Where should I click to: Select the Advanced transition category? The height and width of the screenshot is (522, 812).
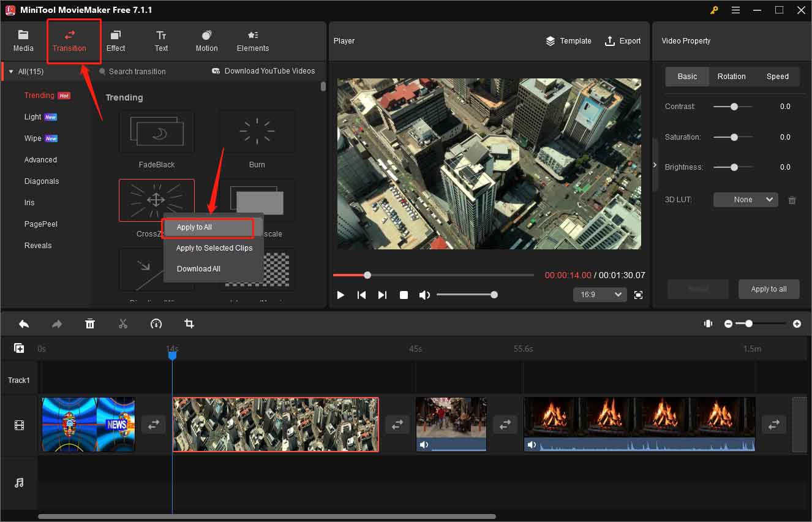pos(40,160)
